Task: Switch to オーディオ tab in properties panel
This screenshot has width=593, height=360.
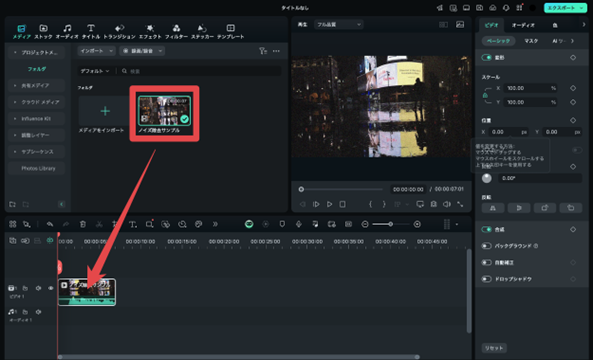Action: coord(523,25)
